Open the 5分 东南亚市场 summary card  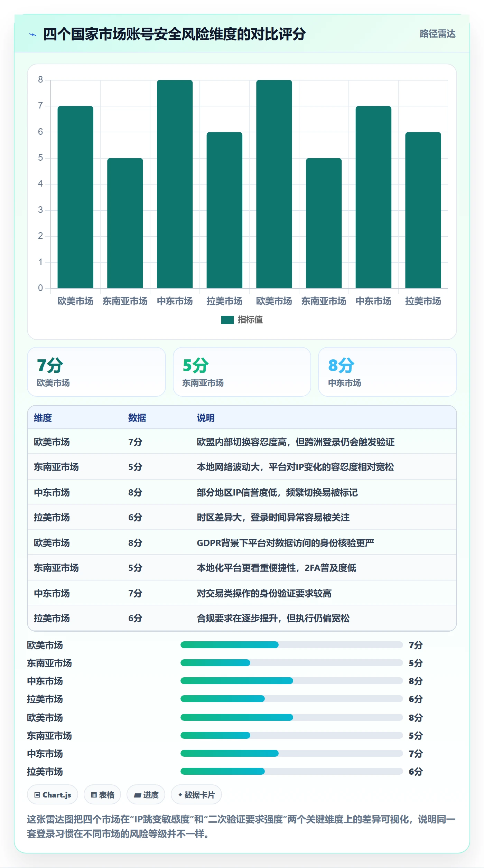tap(242, 372)
